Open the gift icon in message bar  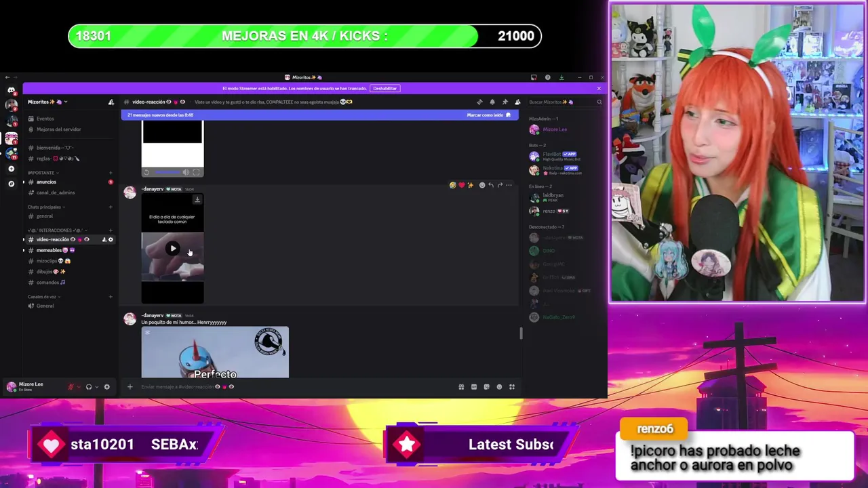tap(461, 386)
